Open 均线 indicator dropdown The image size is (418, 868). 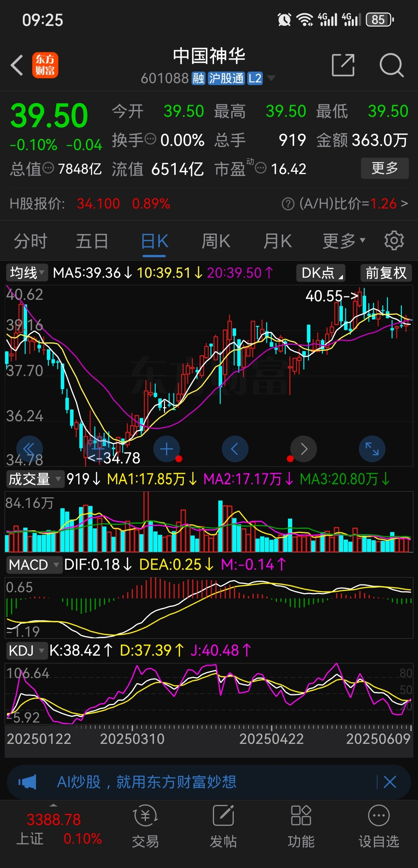[26, 273]
